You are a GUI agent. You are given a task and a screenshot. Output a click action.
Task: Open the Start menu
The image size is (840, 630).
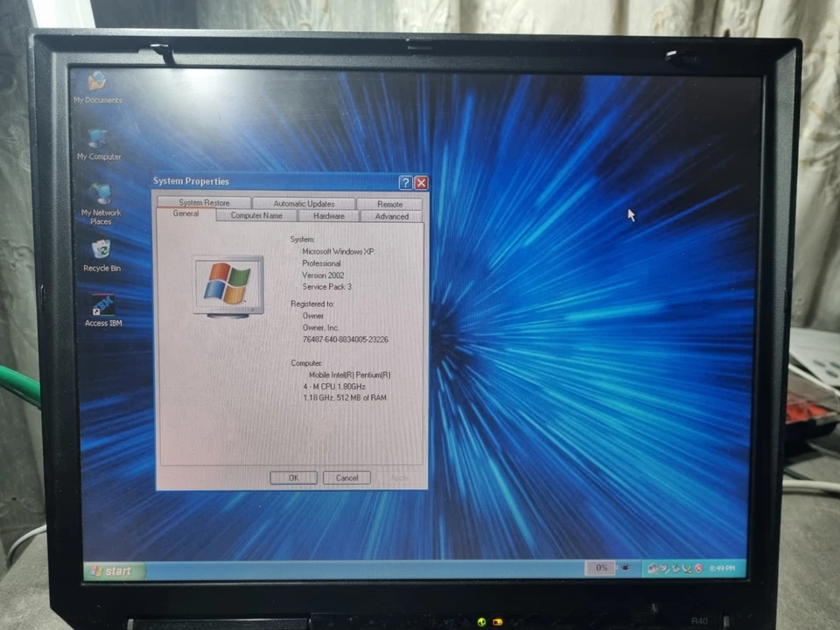[114, 570]
